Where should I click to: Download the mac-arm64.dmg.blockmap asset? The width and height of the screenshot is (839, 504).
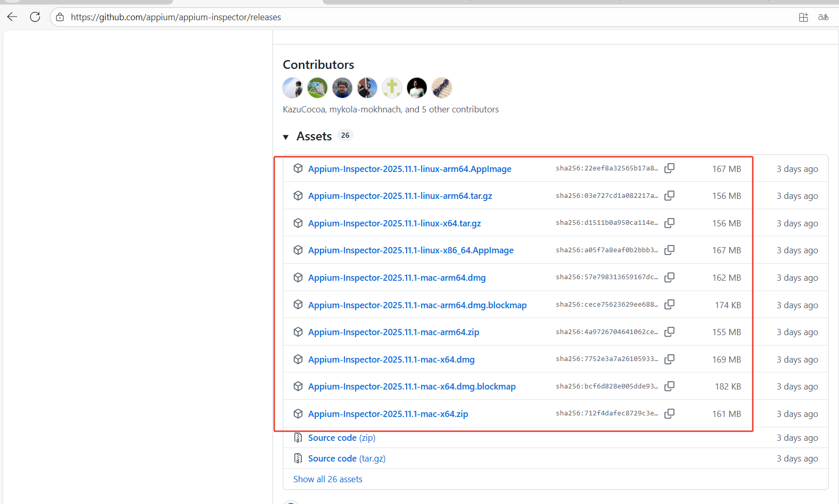click(x=417, y=305)
